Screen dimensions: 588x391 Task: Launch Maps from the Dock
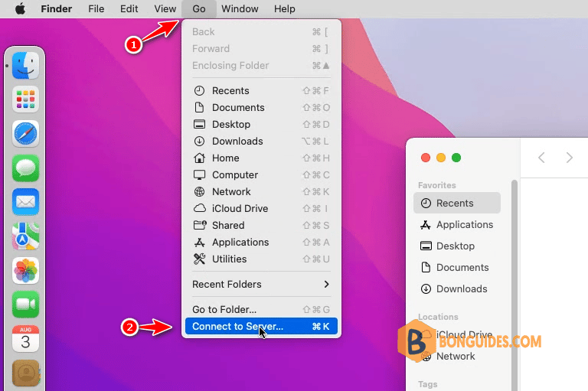[25, 236]
